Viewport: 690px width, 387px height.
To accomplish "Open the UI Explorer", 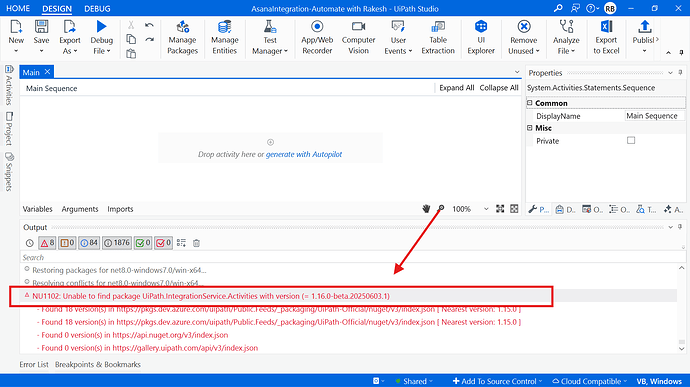I will 481,38.
